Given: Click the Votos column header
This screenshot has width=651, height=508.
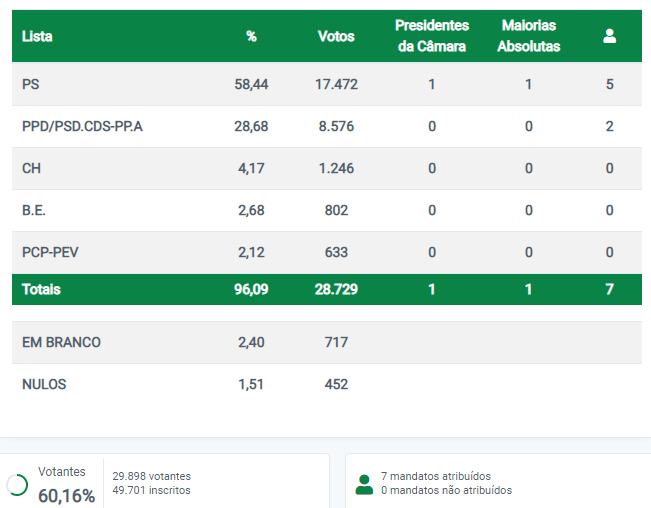Looking at the screenshot, I should [336, 37].
